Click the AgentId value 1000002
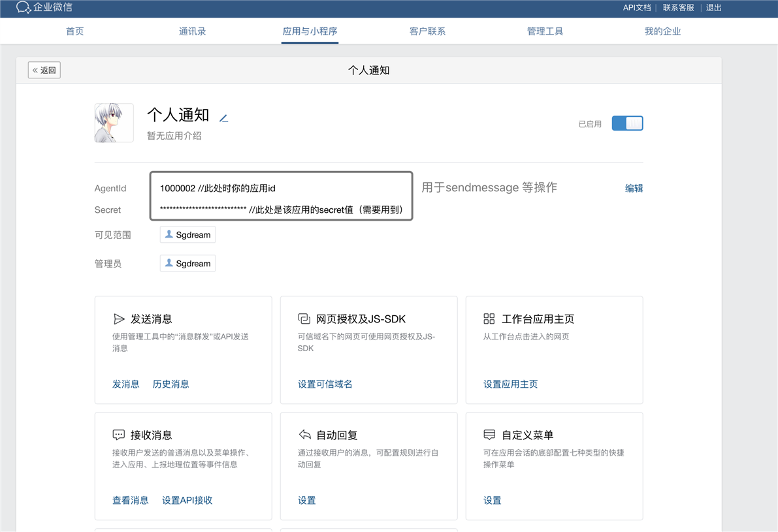The width and height of the screenshot is (778, 532). (178, 188)
